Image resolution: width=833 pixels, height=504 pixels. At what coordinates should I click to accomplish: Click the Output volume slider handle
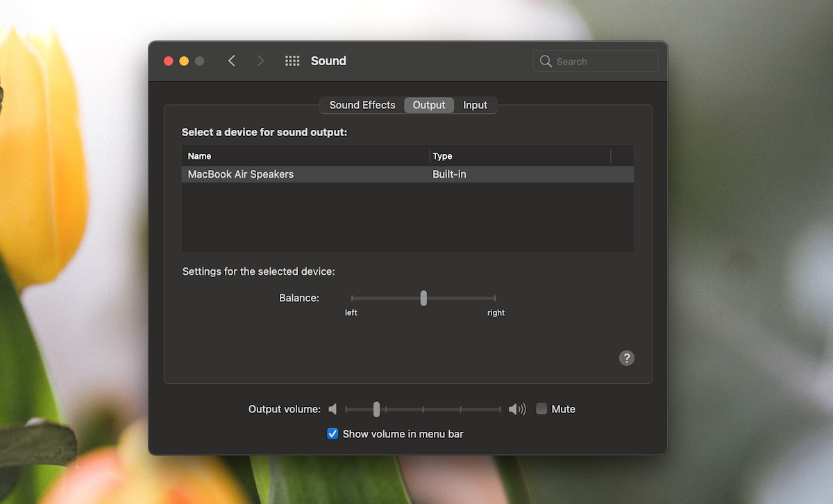coord(377,410)
